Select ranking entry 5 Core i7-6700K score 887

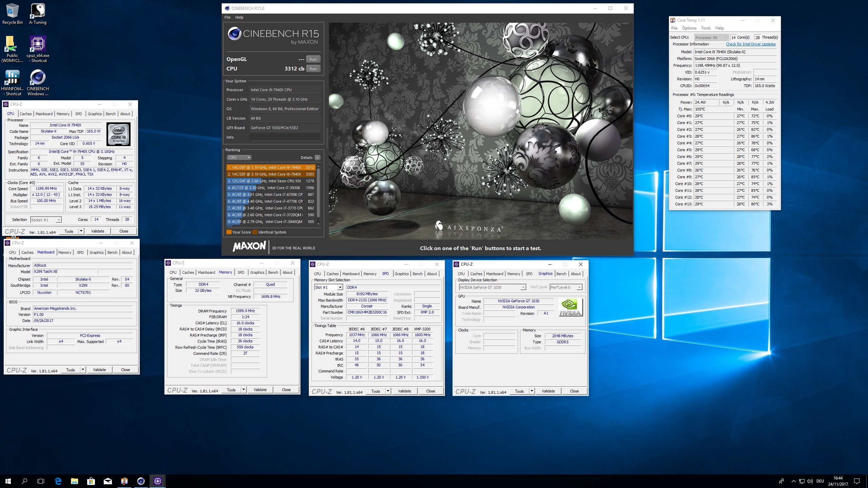tap(271, 195)
